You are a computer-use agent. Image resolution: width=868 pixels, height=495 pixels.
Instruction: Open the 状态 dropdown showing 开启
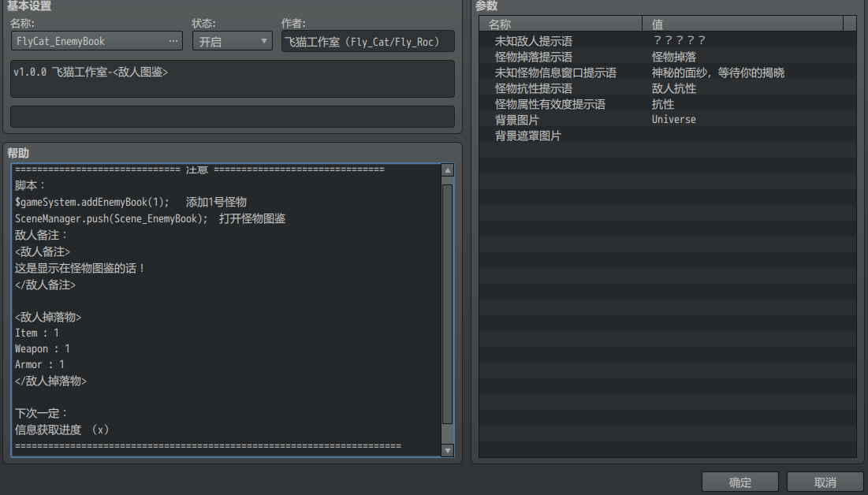(233, 41)
